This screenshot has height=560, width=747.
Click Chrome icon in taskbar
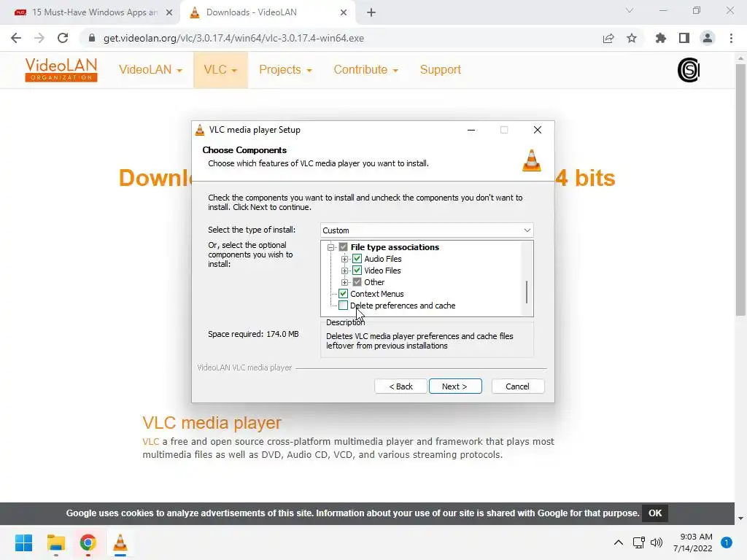tap(88, 542)
